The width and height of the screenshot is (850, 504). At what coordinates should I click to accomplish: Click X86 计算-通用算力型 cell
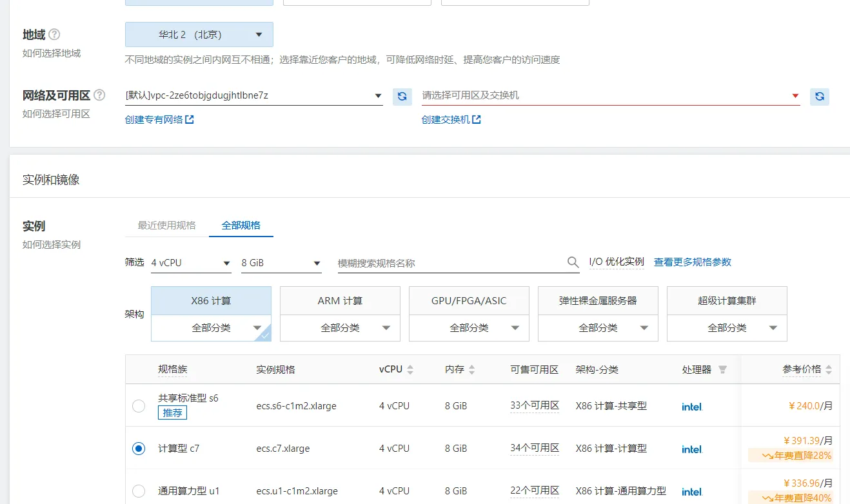tap(621, 491)
